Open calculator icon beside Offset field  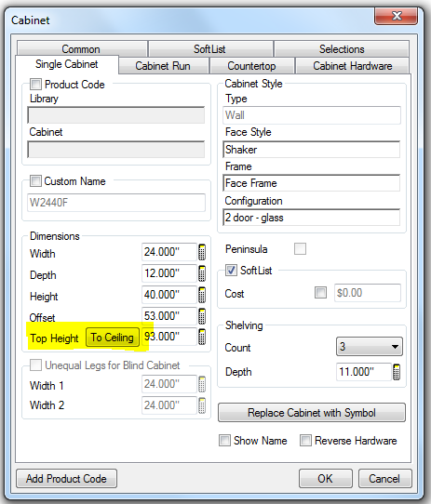(202, 316)
